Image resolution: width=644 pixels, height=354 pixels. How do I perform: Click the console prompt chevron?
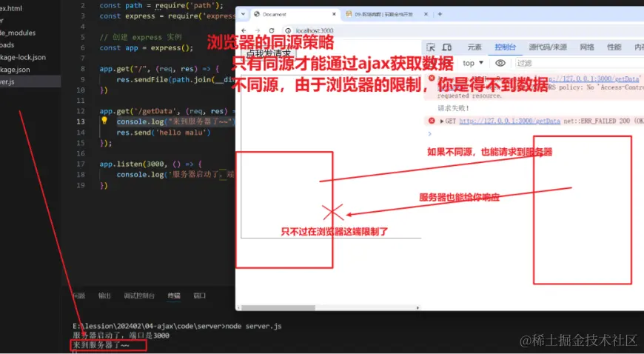pyautogui.click(x=430, y=133)
